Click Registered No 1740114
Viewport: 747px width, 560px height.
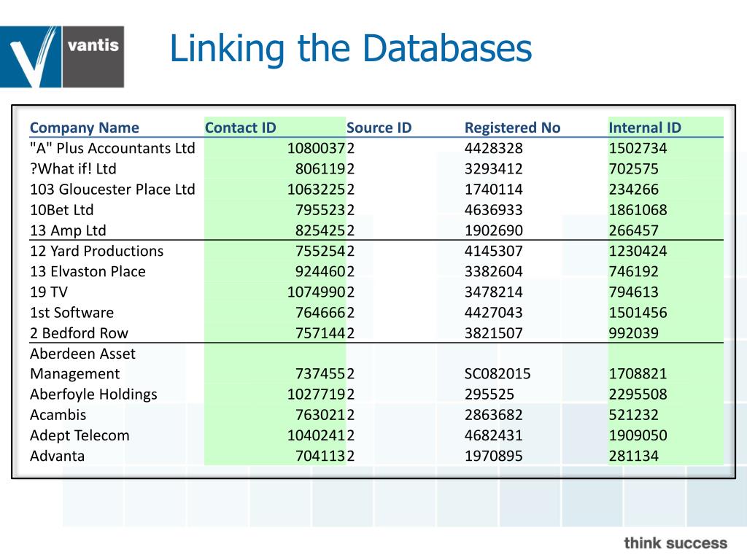click(x=494, y=189)
